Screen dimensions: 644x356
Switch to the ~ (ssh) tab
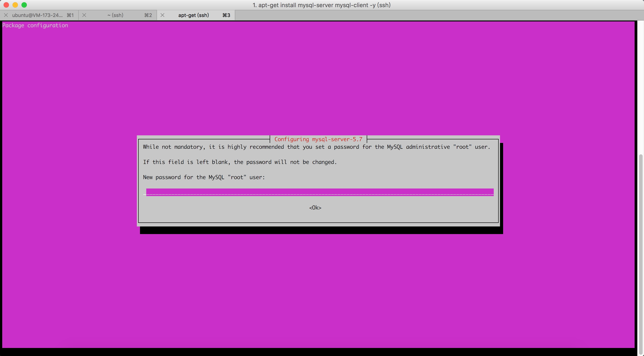coord(115,15)
